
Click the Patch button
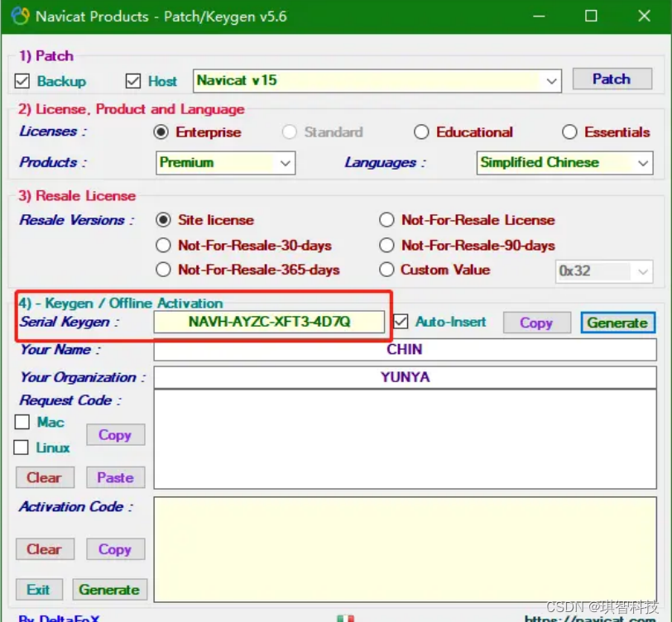pyautogui.click(x=612, y=79)
